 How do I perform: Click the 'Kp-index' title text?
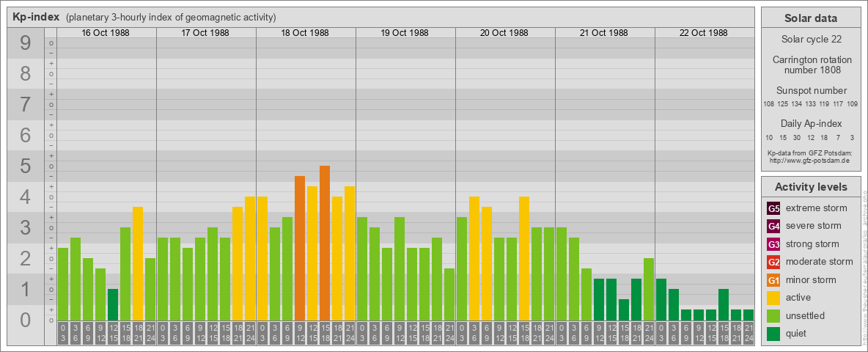coord(36,17)
